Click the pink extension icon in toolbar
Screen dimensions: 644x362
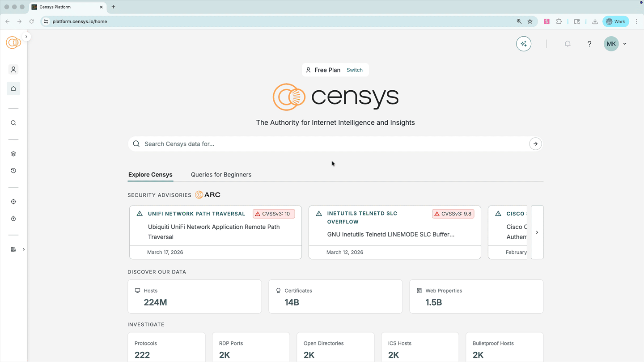point(547,21)
